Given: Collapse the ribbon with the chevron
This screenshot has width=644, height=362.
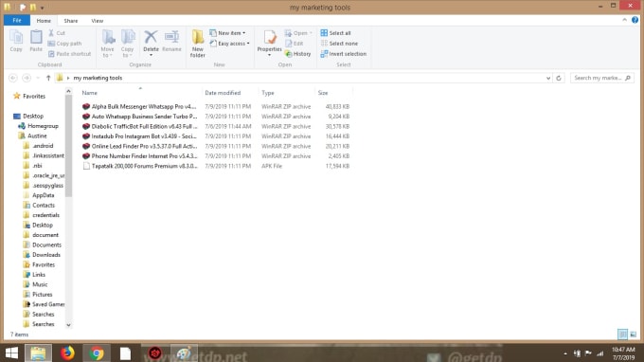Looking at the screenshot, I should pyautogui.click(x=625, y=20).
